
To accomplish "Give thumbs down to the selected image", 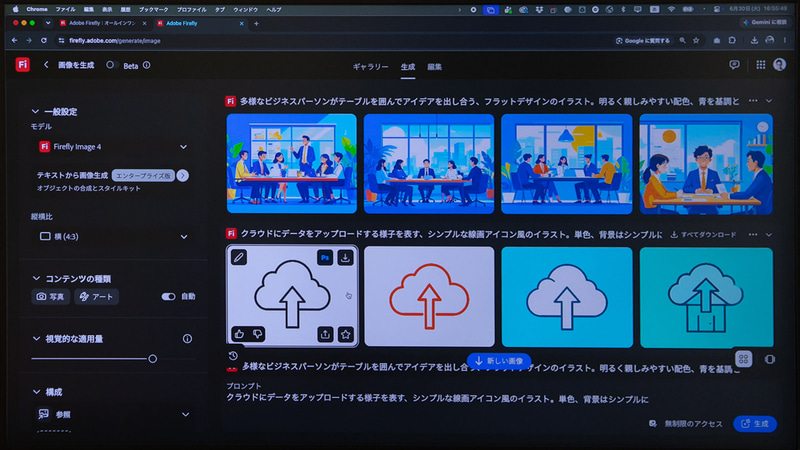I will [257, 334].
